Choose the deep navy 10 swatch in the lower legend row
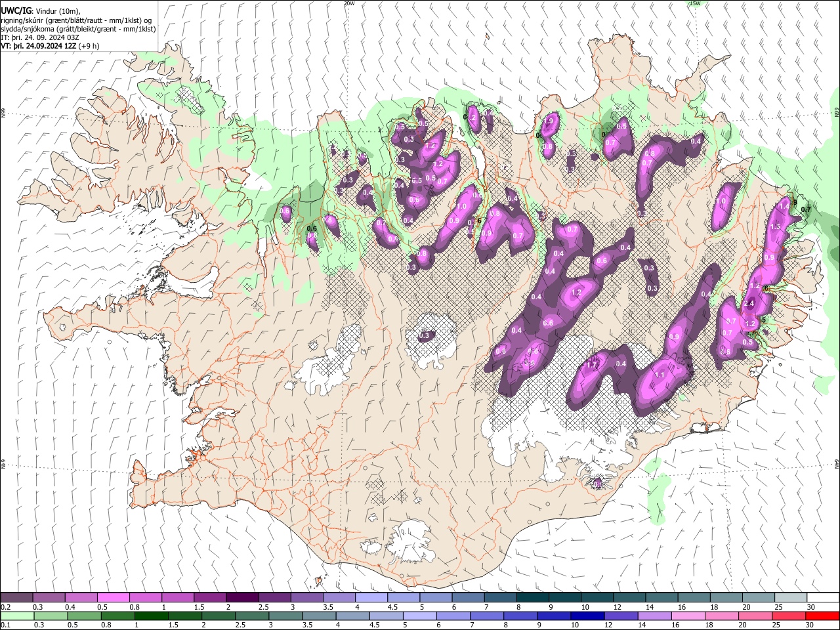Viewport: 840px width, 630px height. pos(587,616)
